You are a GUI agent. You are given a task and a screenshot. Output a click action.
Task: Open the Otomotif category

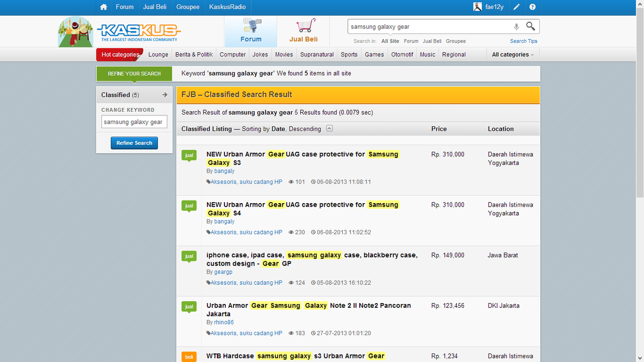(403, 55)
